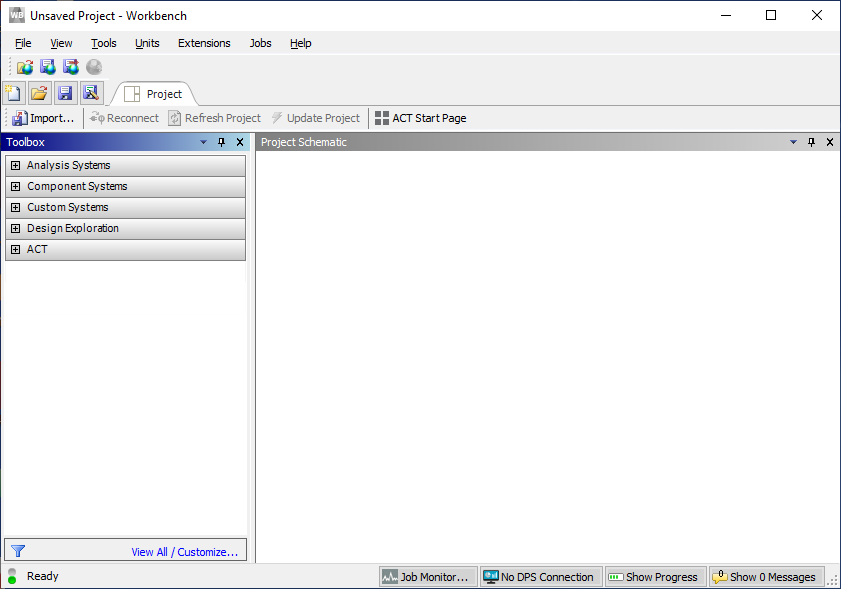Select the Project tab
This screenshot has width=841, height=589.
[x=154, y=94]
